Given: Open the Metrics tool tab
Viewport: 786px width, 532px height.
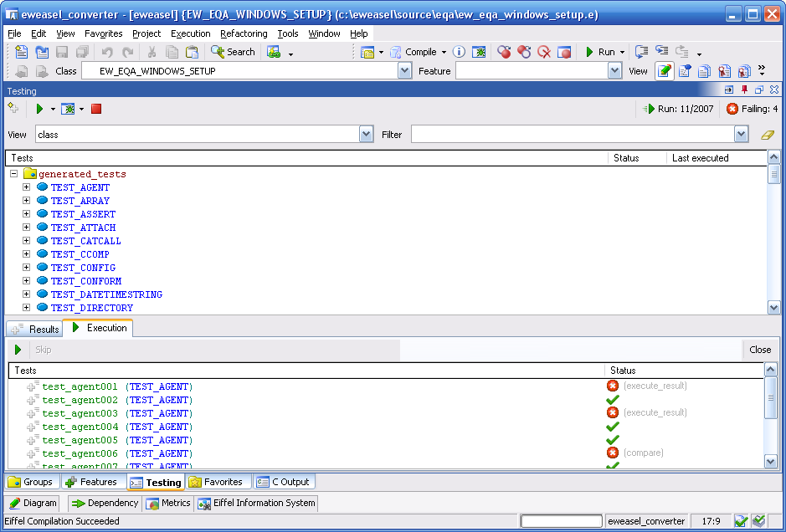Looking at the screenshot, I should (168, 503).
